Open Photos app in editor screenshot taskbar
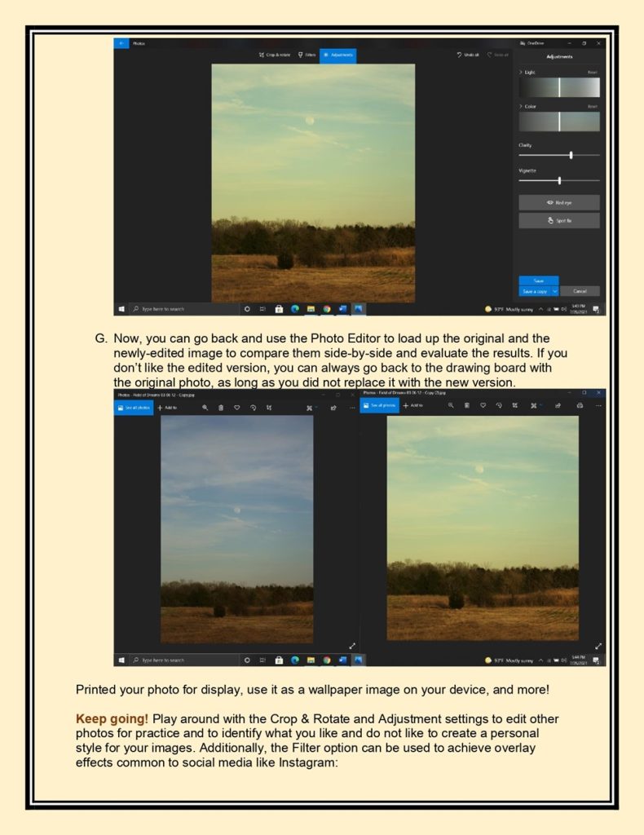 358,309
